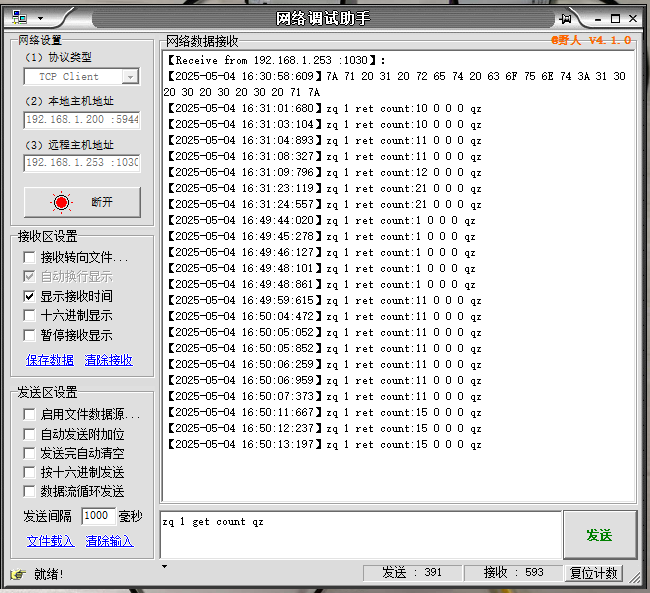Viewport: 650px width, 593px height.
Task: Enable 接收转向文件 checkbox
Action: pos(30,257)
